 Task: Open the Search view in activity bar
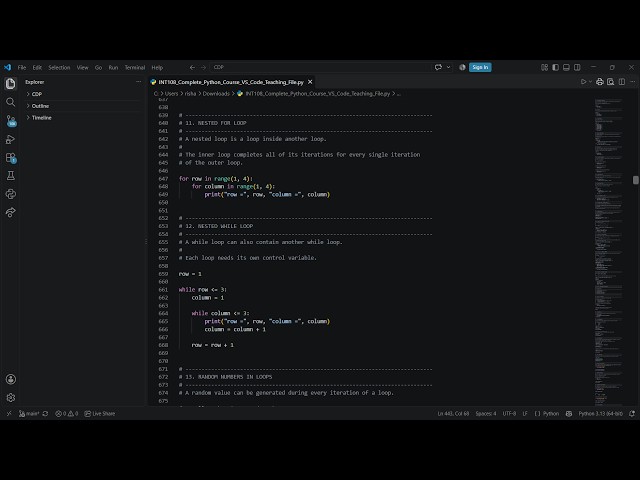[11, 102]
